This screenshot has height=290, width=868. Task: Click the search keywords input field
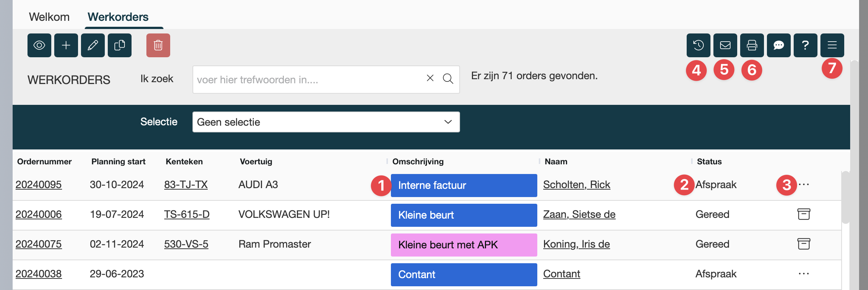pyautogui.click(x=308, y=80)
